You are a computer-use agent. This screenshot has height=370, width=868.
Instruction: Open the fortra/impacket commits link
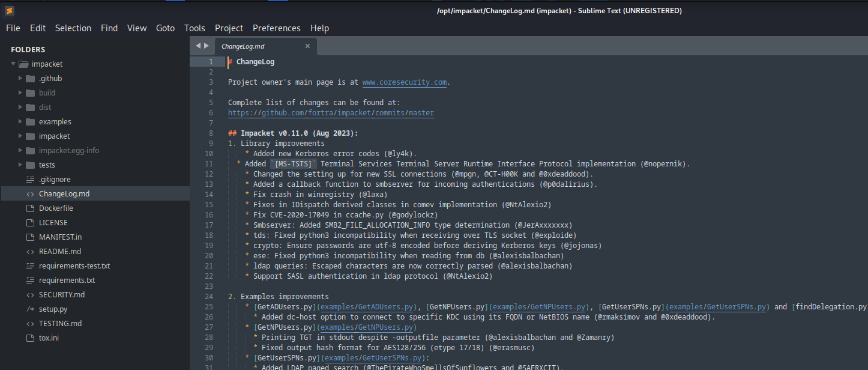click(330, 112)
